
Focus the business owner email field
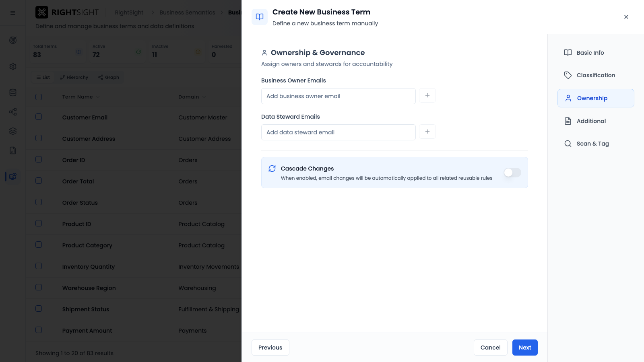(x=339, y=96)
